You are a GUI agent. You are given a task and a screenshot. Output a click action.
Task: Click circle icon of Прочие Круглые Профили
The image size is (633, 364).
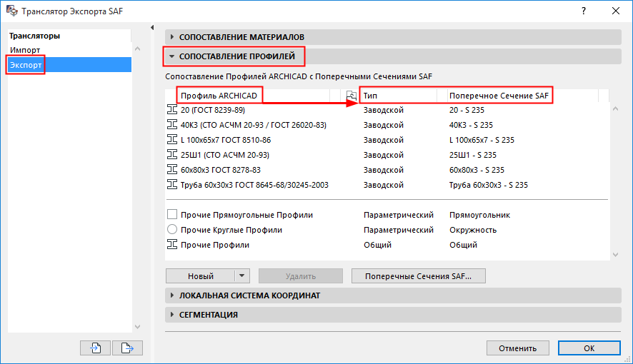tap(171, 230)
